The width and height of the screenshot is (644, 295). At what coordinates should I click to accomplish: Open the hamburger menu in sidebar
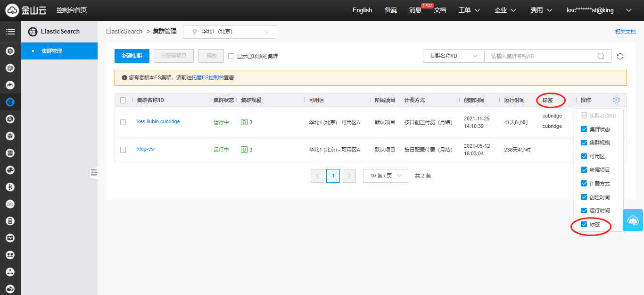point(10,32)
